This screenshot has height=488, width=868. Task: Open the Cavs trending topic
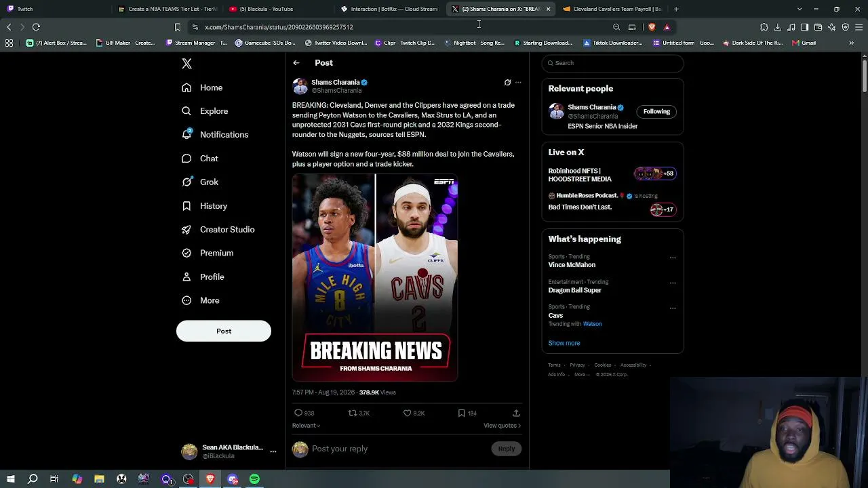tap(555, 315)
